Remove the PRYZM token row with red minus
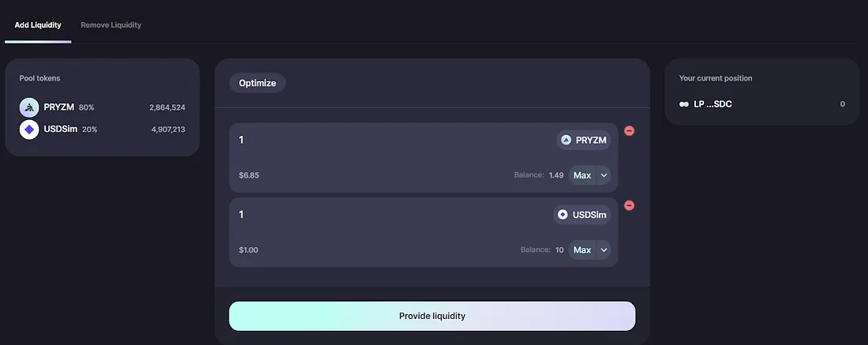Viewport: 868px width, 345px height. pyautogui.click(x=629, y=131)
